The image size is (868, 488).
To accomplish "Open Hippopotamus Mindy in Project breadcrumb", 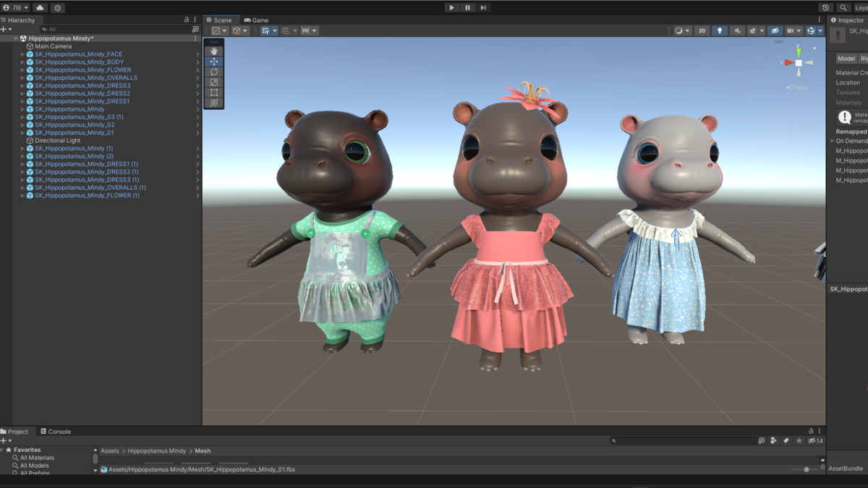I will point(156,451).
